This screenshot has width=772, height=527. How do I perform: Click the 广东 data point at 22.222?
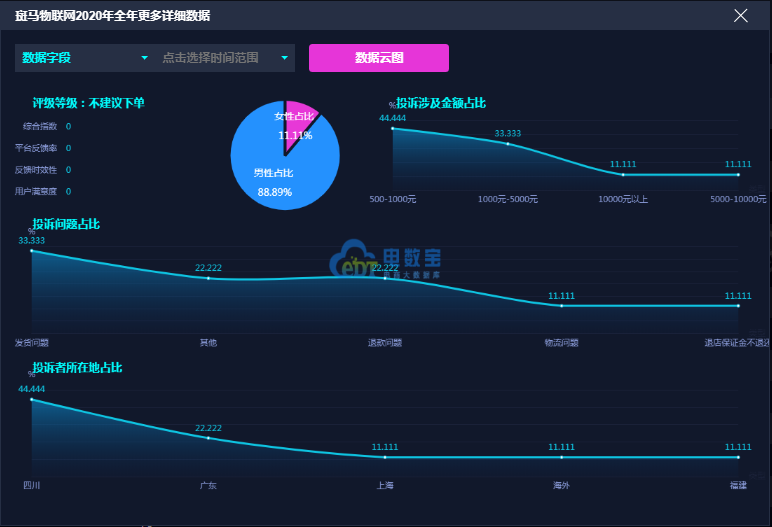point(208,438)
